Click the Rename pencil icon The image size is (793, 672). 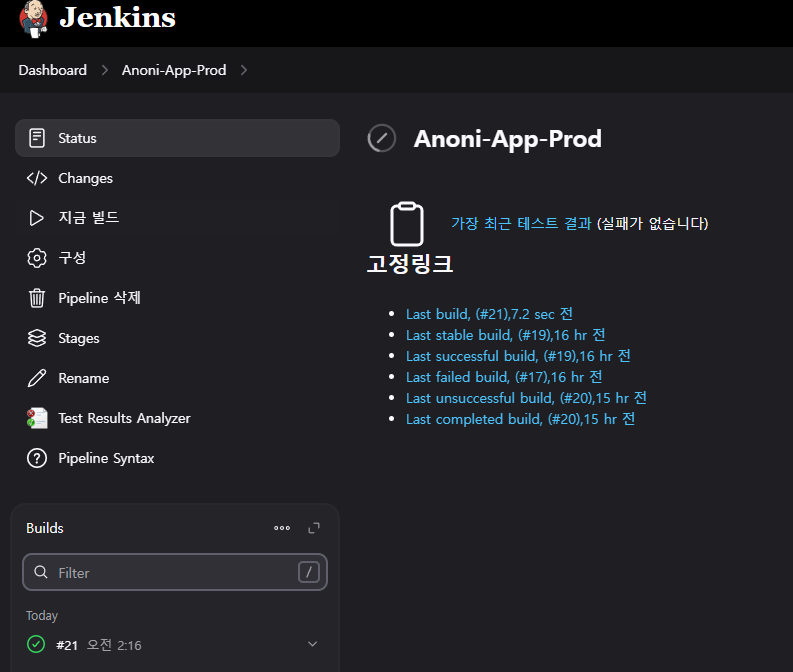pos(37,378)
